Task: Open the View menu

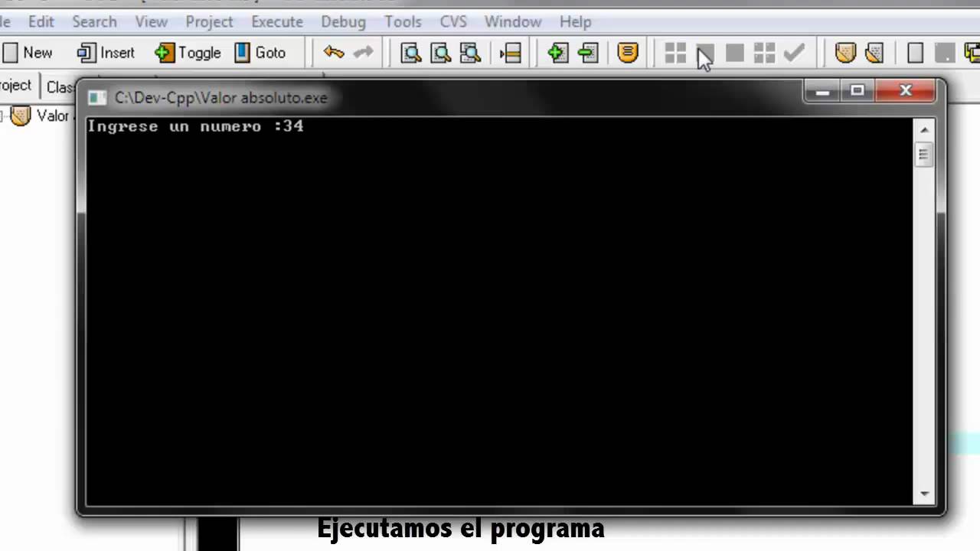Action: [152, 21]
